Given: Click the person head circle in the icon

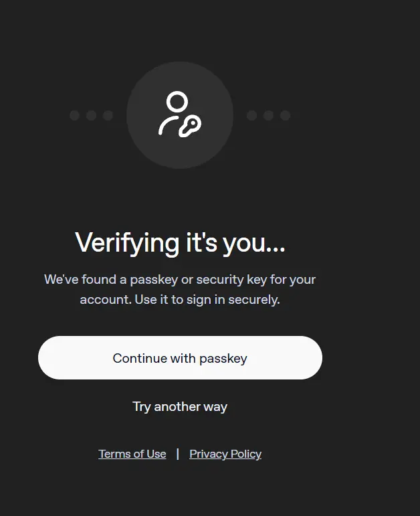Looking at the screenshot, I should (177, 101).
